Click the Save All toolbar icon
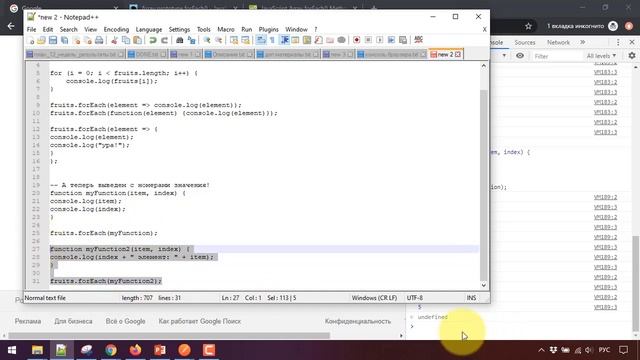640x360 pixels. (x=64, y=40)
